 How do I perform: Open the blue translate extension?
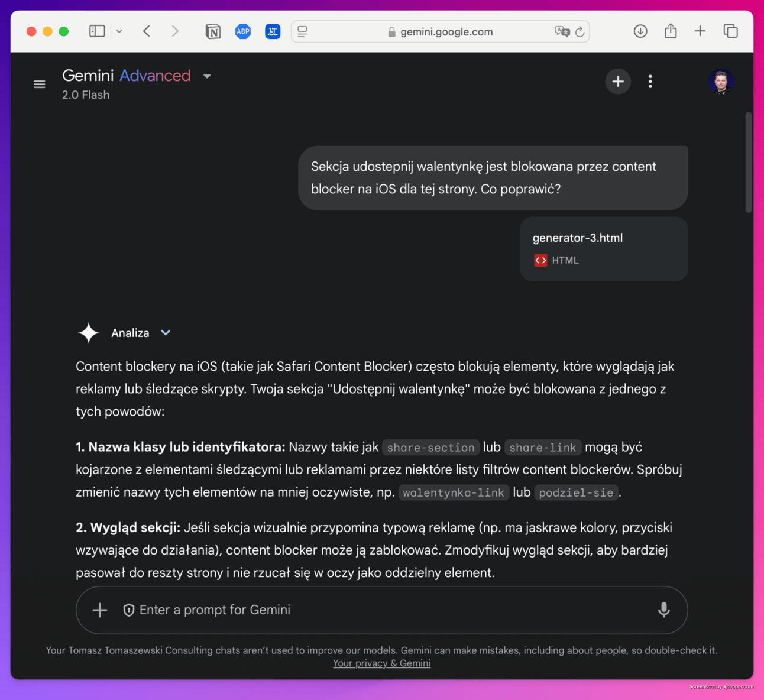(273, 31)
